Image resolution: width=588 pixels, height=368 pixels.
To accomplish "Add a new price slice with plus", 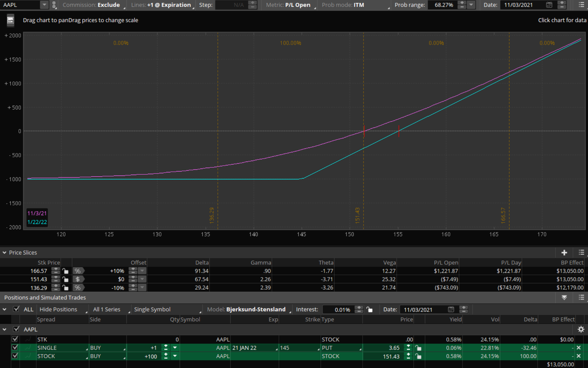I will [x=564, y=252].
